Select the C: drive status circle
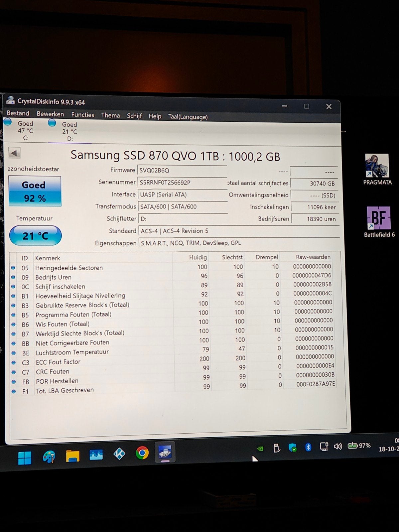Screen dimensions: 399x532 7,122
